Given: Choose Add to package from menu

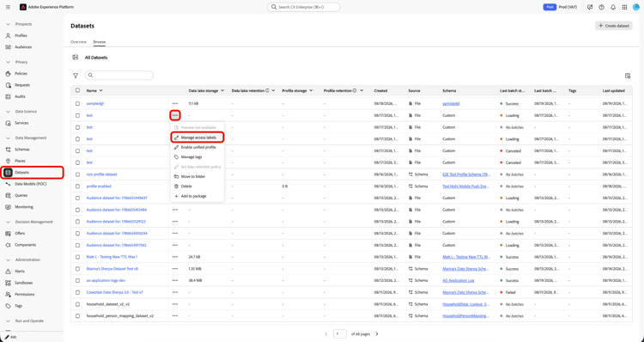Looking at the screenshot, I should click(x=197, y=196).
